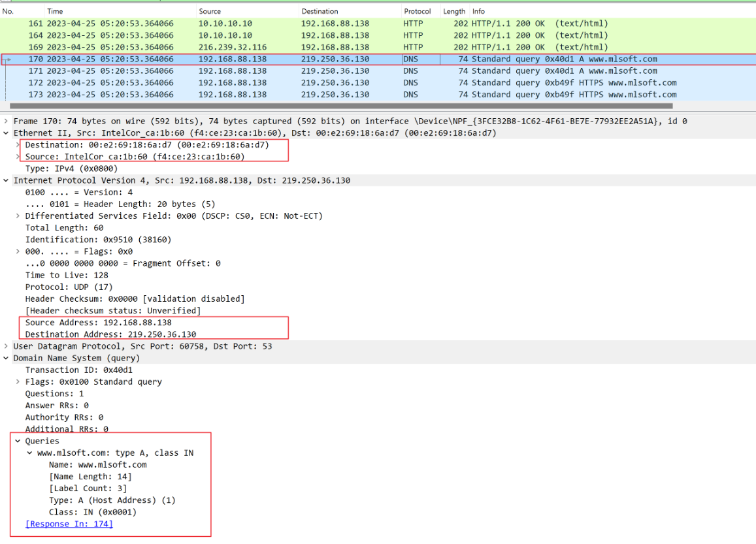This screenshot has height=544, width=756.
Task: Select the Authority RRs: 0 field
Action: point(64,417)
